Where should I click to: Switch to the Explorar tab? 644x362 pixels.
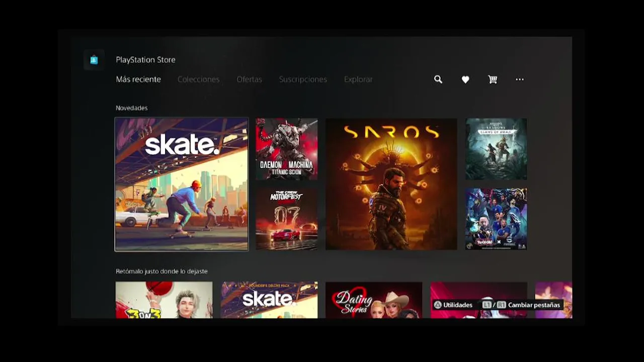[358, 79]
